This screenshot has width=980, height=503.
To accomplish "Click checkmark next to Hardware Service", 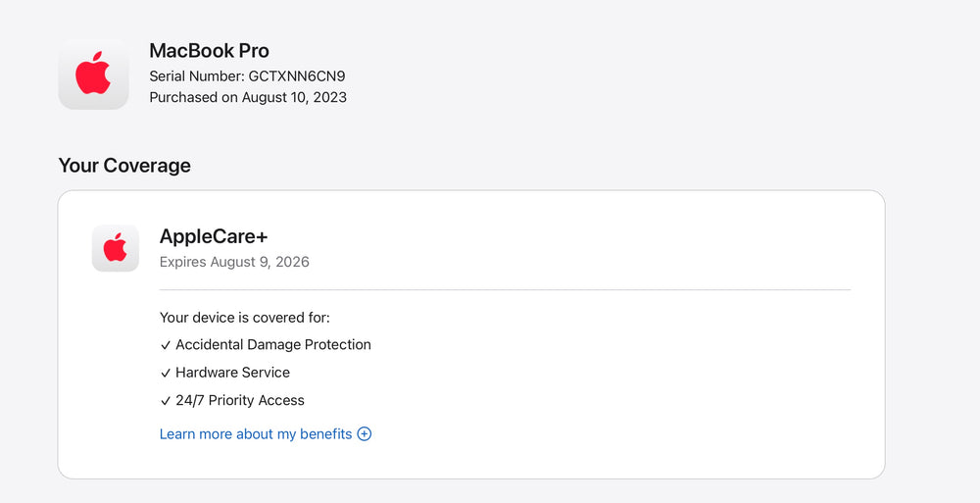I will click(166, 373).
